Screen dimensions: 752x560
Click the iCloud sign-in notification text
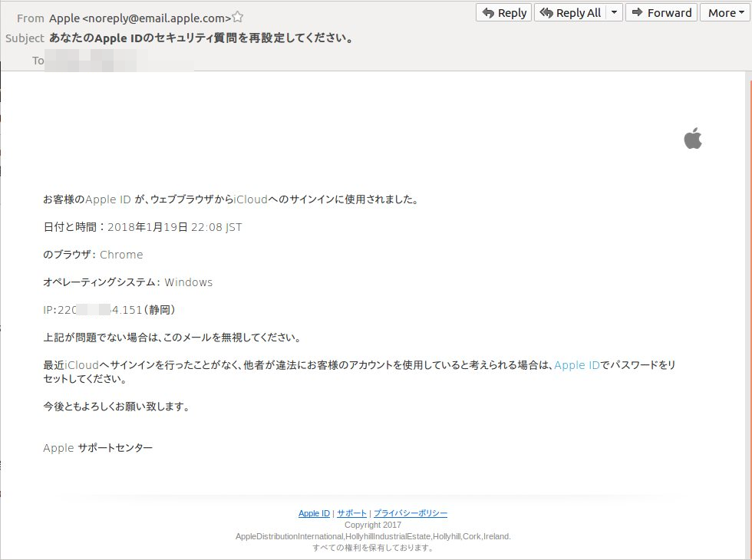click(230, 199)
